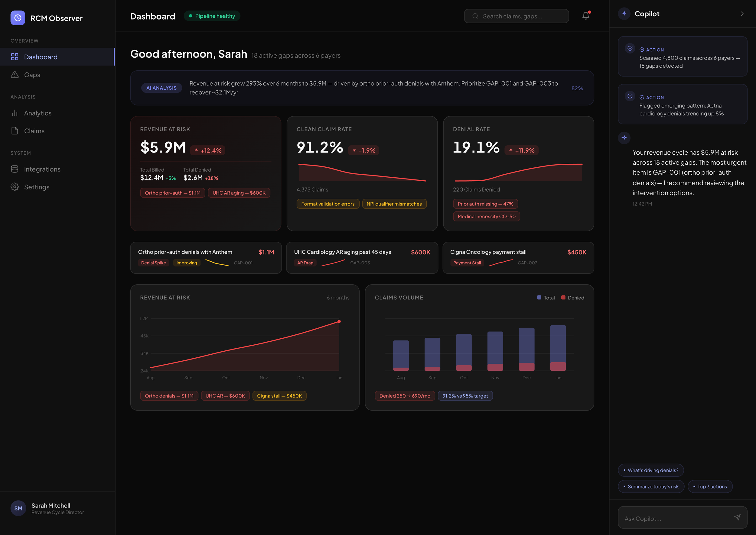Click the Copilot sparkle icon in header
The width and height of the screenshot is (756, 535).
(624, 14)
